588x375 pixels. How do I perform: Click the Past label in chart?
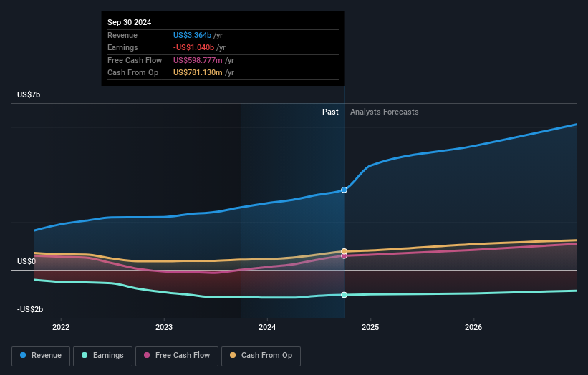tap(330, 112)
